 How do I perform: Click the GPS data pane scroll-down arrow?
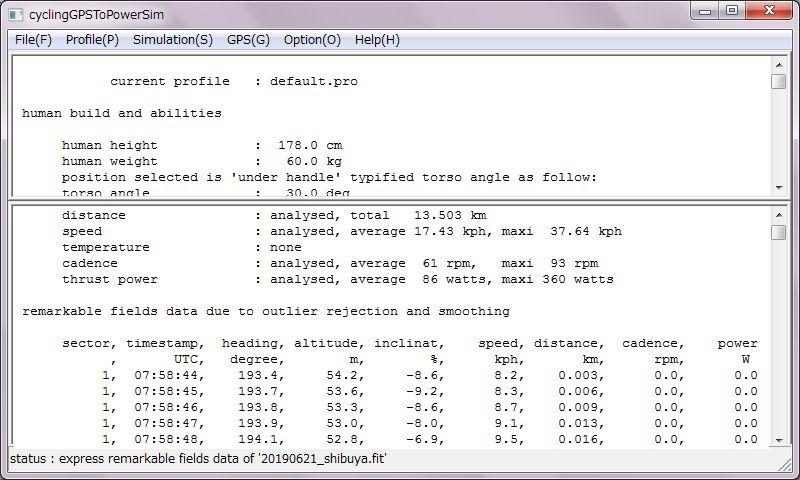coord(779,440)
